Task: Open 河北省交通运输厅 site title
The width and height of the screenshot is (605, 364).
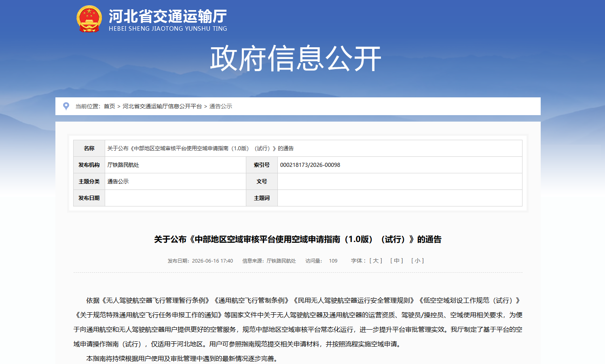Action: [x=168, y=16]
